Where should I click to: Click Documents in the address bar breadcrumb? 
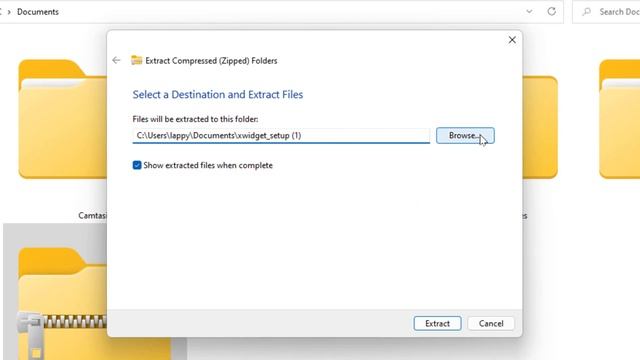[x=38, y=12]
